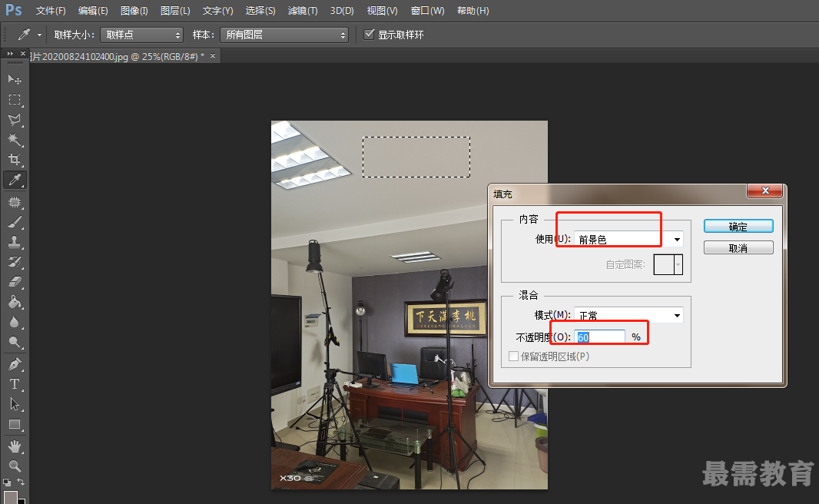
Task: Expand the toolbox panel double-arrow
Action: click(10, 53)
